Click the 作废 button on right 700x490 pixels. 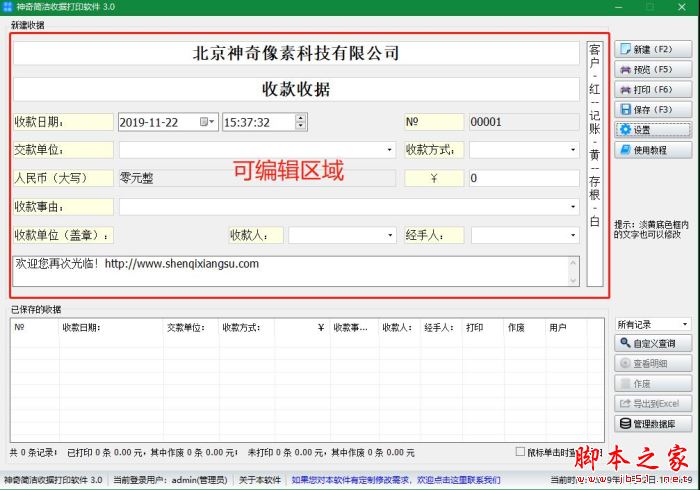[x=653, y=383]
